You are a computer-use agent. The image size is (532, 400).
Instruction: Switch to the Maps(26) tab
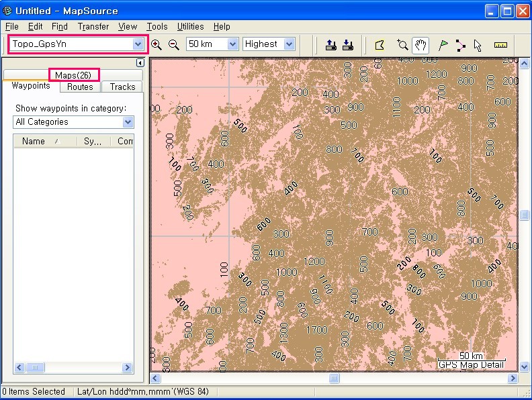73,75
